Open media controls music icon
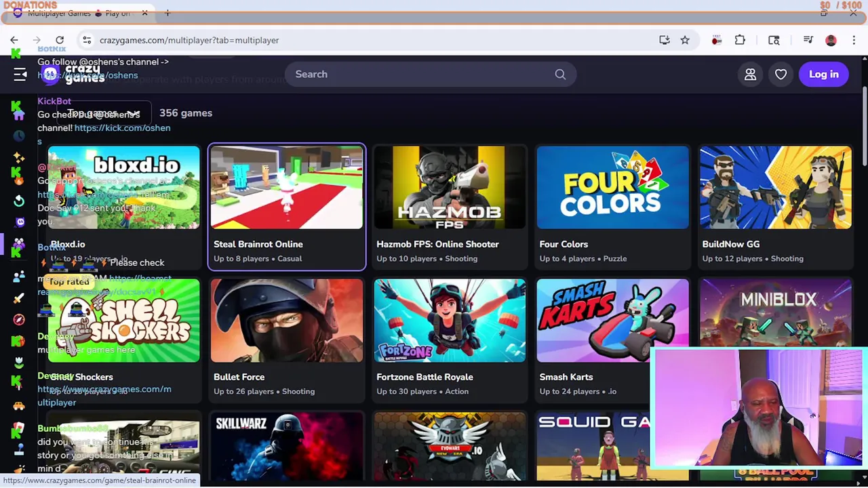This screenshot has height=488, width=868. pos(808,40)
